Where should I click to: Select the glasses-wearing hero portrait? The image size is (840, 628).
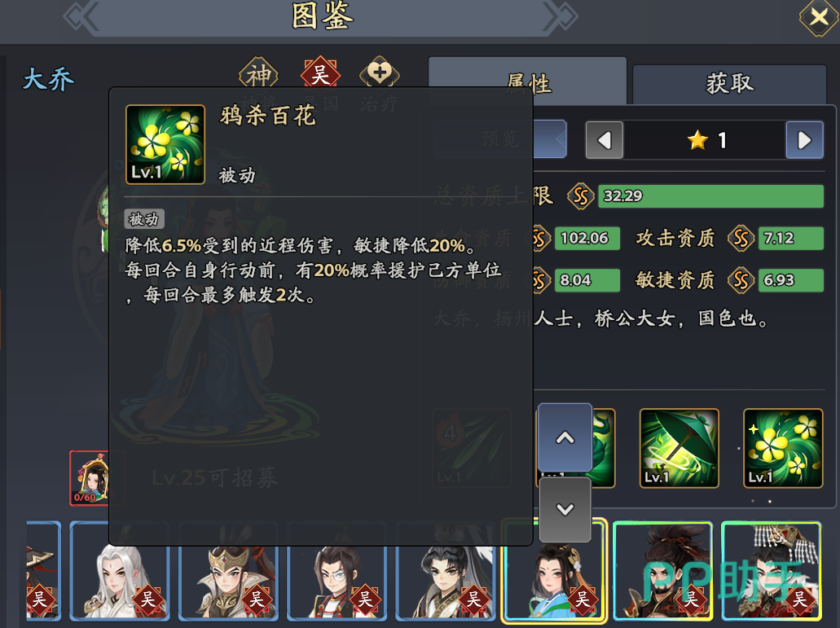[337, 570]
